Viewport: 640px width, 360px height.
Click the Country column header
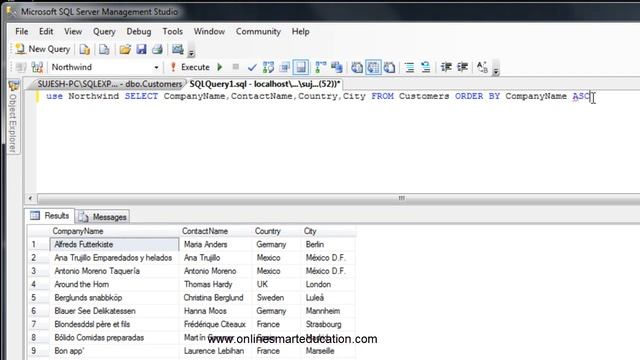pyautogui.click(x=277, y=231)
